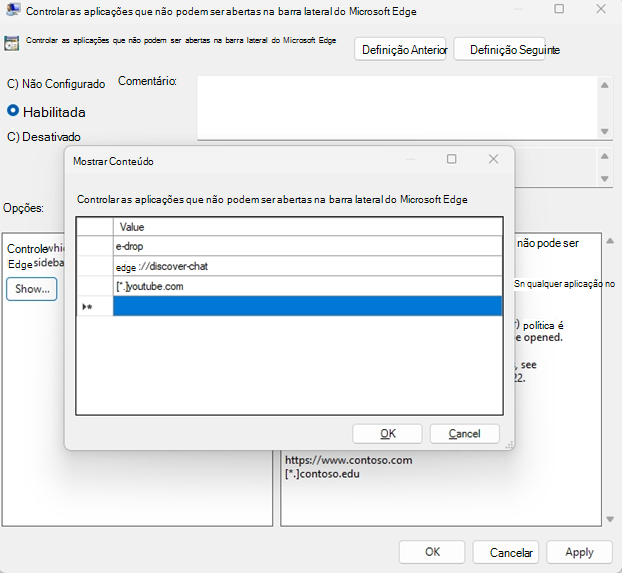Select the [*.]youtube.com value row
This screenshot has width=622, height=575.
[307, 286]
